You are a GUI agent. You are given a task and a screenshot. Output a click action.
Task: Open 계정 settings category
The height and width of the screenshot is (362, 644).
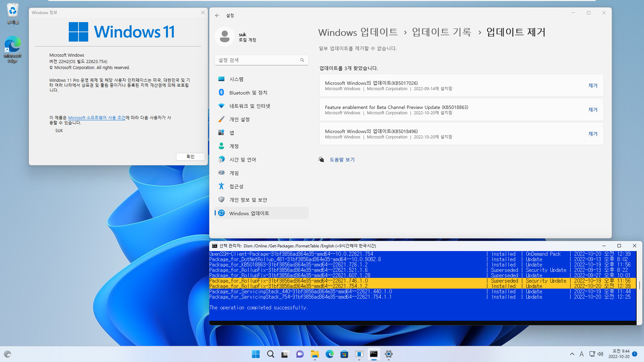tap(262, 146)
